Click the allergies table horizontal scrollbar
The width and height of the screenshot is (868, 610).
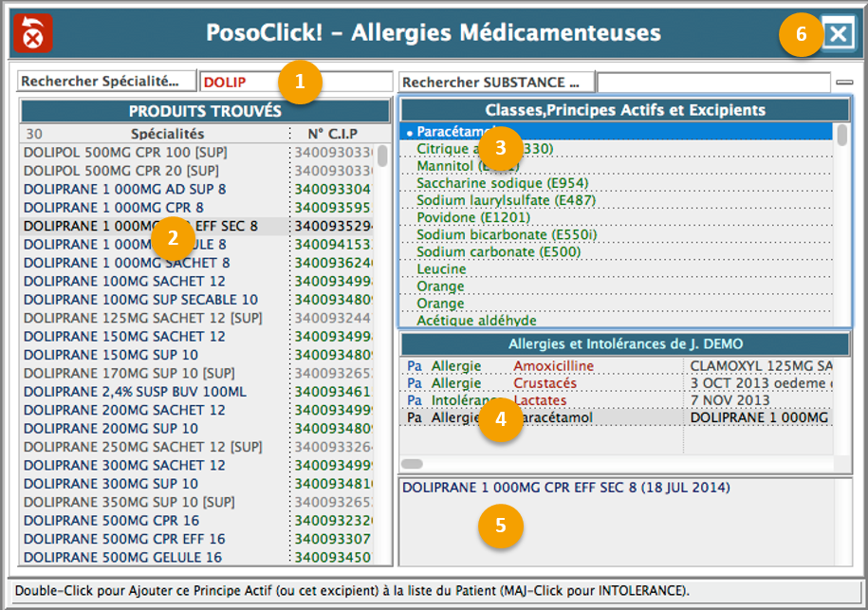(x=413, y=464)
